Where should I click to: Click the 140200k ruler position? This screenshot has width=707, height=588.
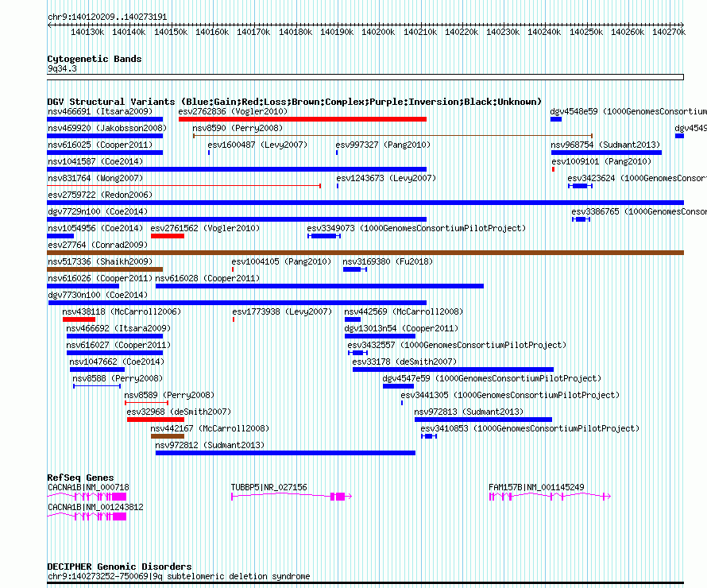pos(378,32)
